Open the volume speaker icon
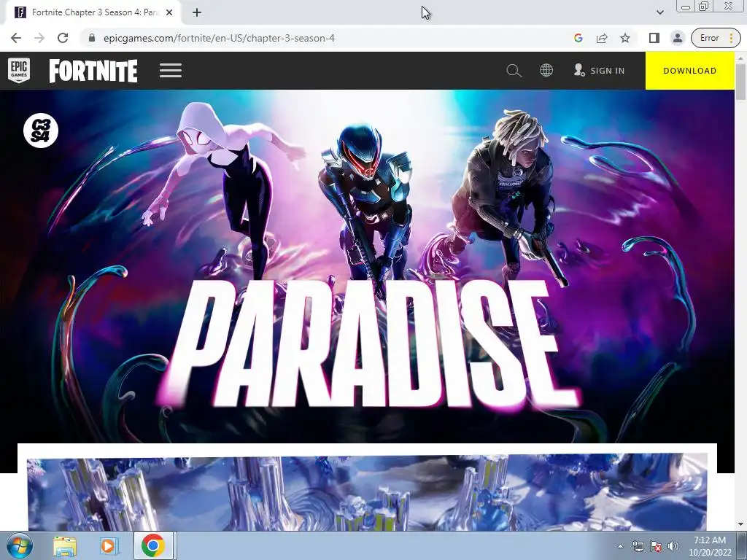This screenshot has height=560, width=747. (673, 546)
